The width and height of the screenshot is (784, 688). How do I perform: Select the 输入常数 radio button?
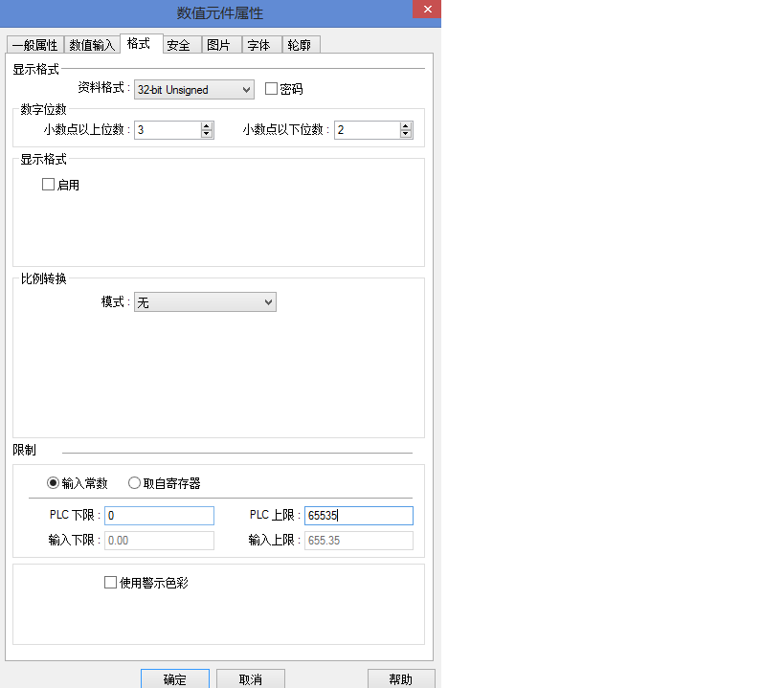pos(53,483)
